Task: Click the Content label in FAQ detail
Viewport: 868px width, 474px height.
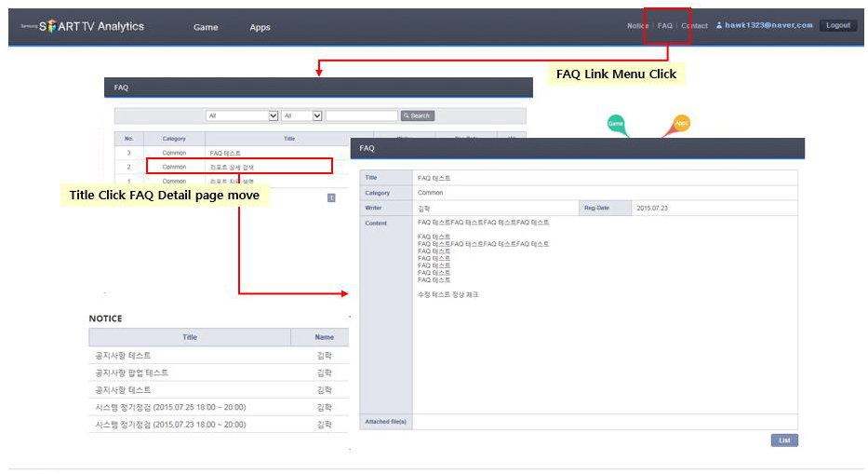Action: [376, 223]
